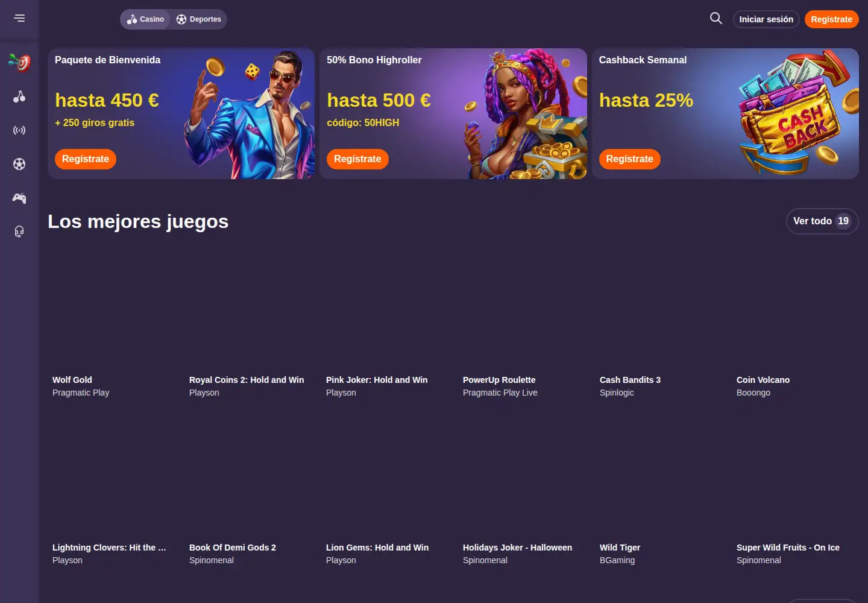Register from the Paquete de Bienvenida banner
868x603 pixels.
[86, 159]
